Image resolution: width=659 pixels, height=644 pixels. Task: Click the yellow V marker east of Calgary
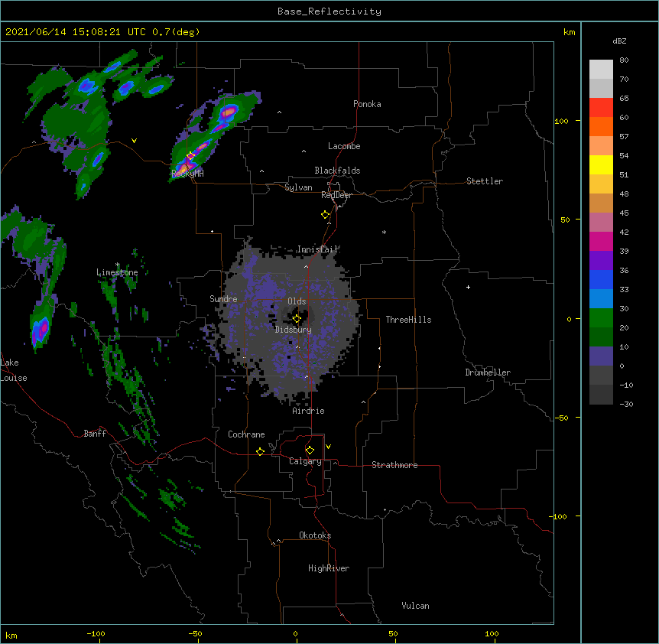coord(328,447)
